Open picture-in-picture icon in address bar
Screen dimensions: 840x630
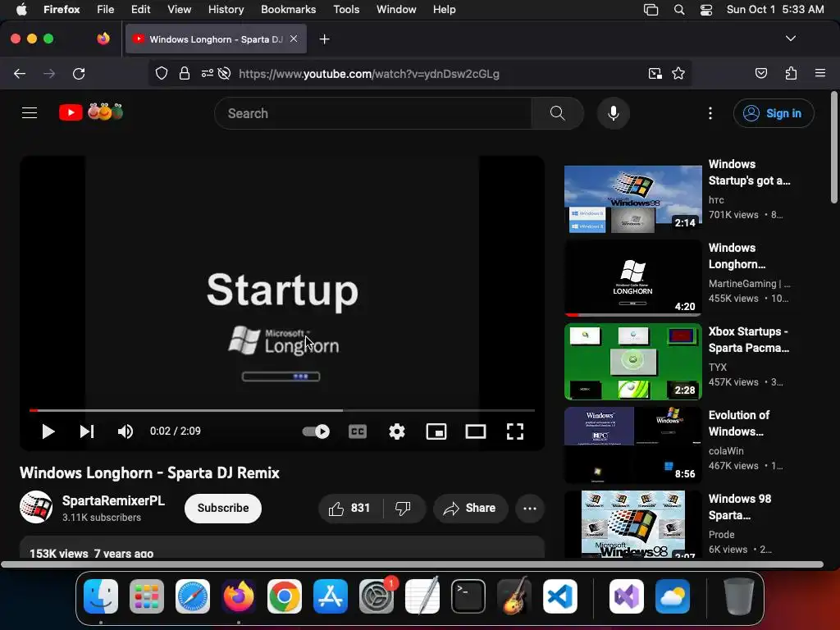coord(655,73)
